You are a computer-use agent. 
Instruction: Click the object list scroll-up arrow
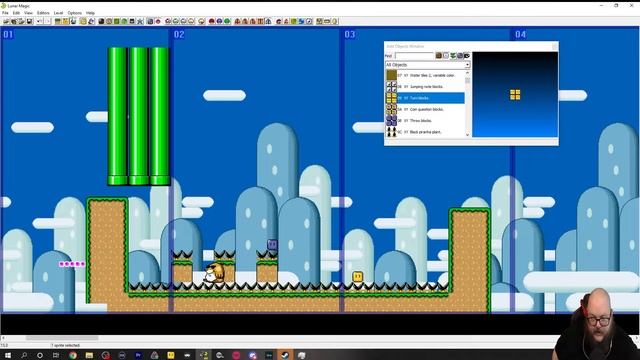[467, 73]
